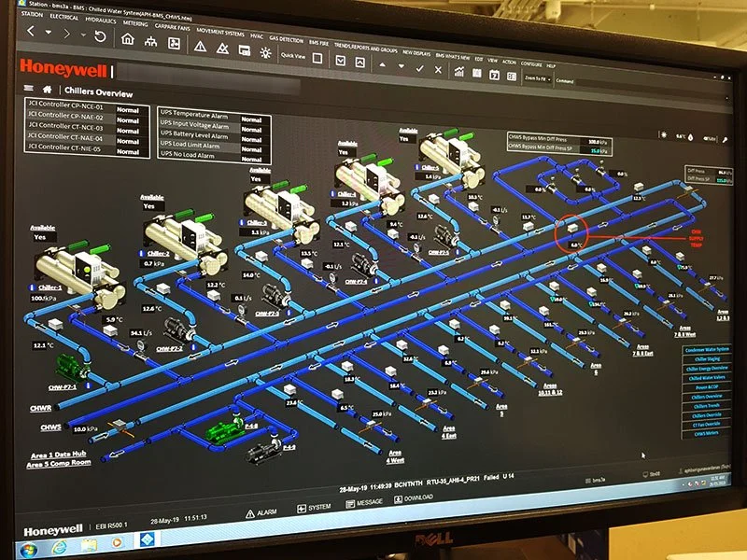Screen dimensions: 747x560
Task: Open the calendar schedule icon in toolbar
Action: [495, 75]
